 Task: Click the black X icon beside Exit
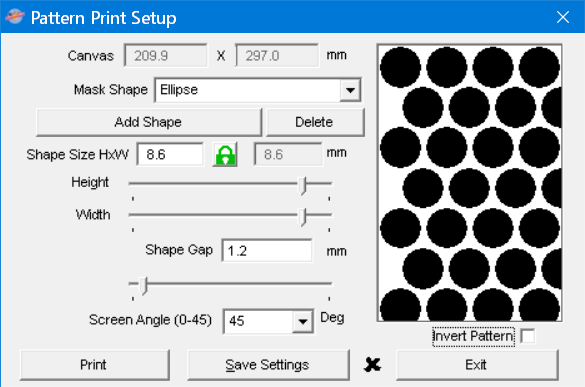[372, 365]
